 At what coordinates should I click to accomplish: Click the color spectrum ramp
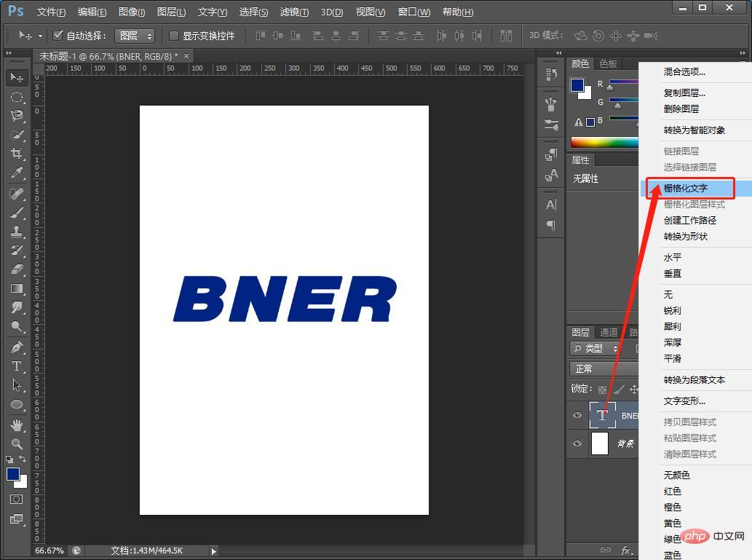point(605,142)
